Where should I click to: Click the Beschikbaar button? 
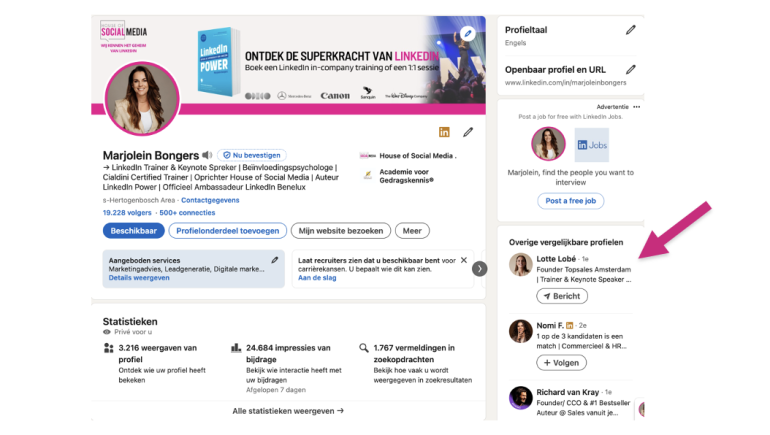point(134,231)
